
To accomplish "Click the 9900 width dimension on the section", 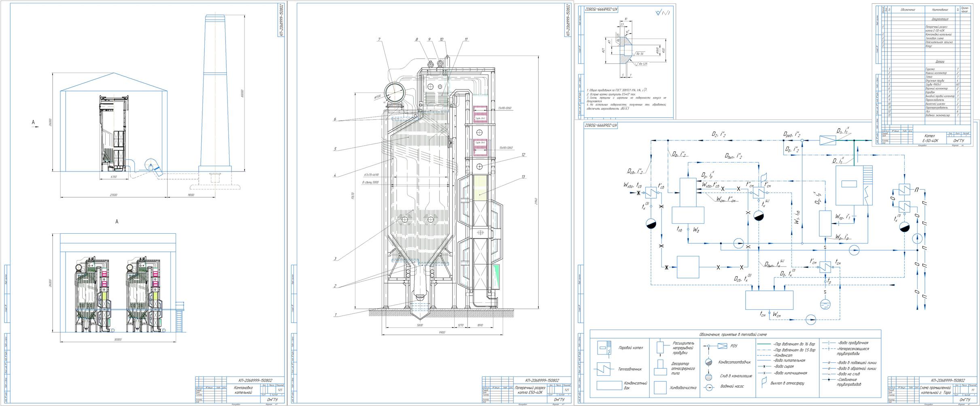I will coord(442,332).
